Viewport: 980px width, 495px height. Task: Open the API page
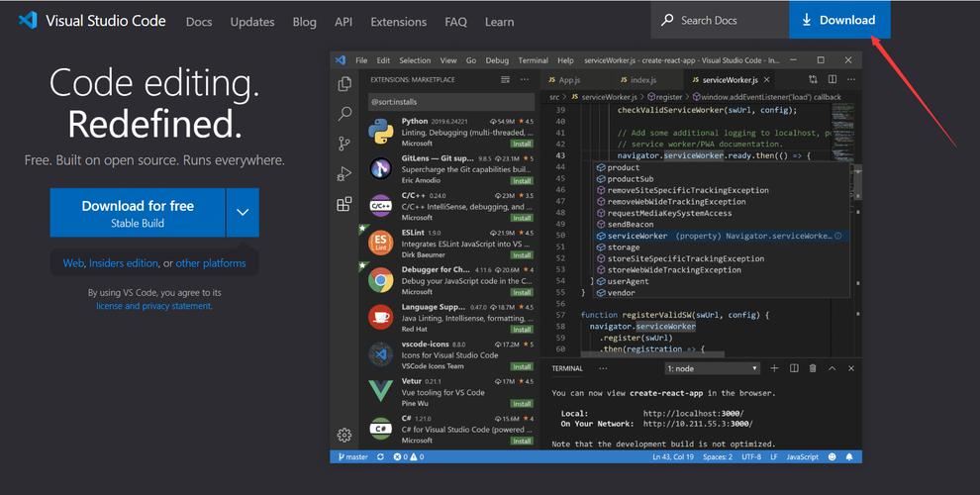click(x=343, y=22)
